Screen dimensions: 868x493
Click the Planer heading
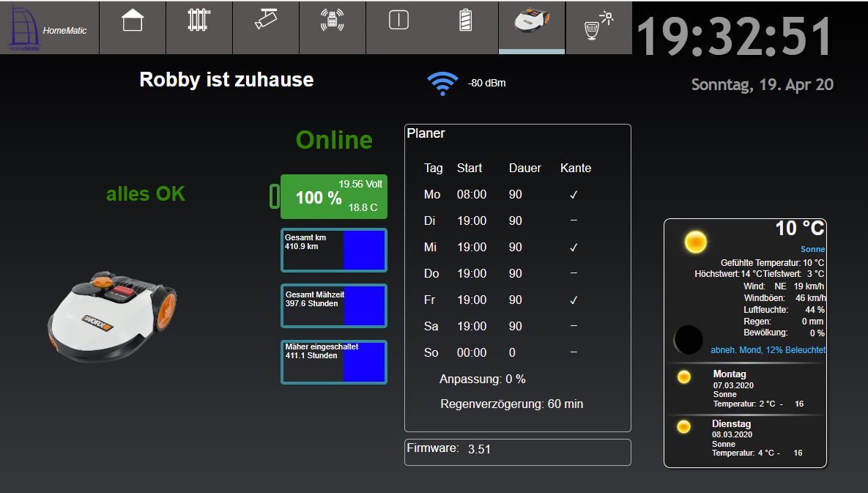pyautogui.click(x=426, y=133)
